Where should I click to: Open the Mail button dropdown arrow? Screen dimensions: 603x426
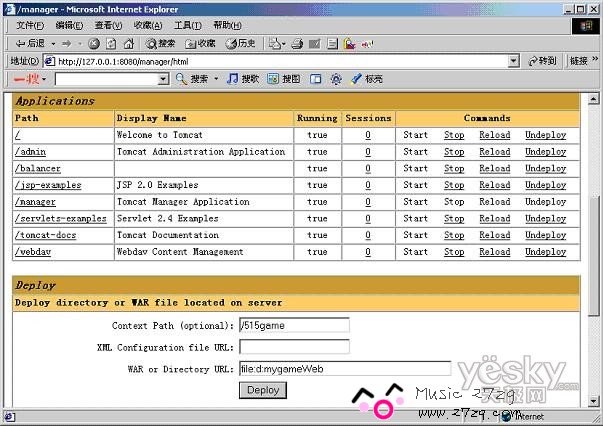coord(284,44)
